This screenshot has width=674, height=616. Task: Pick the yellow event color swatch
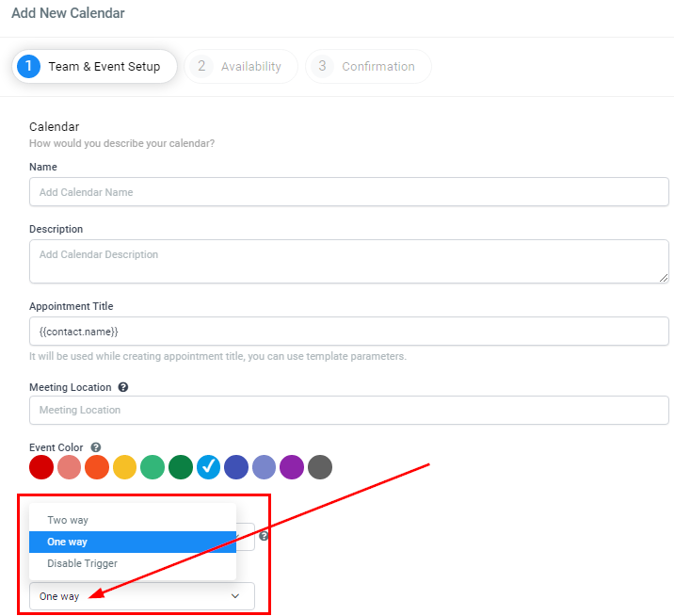click(125, 467)
